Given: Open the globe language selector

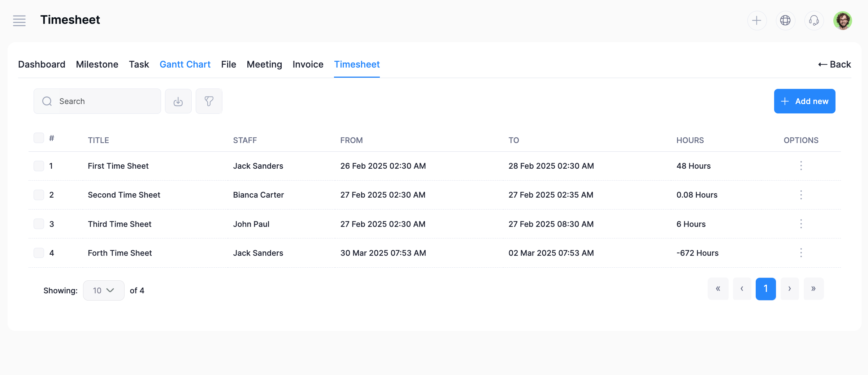Looking at the screenshot, I should tap(785, 21).
